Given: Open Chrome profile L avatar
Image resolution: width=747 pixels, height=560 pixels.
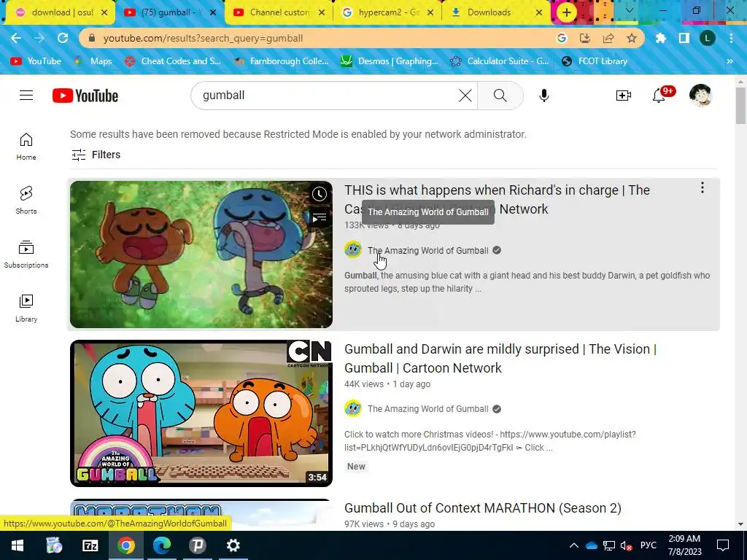Looking at the screenshot, I should click(708, 38).
